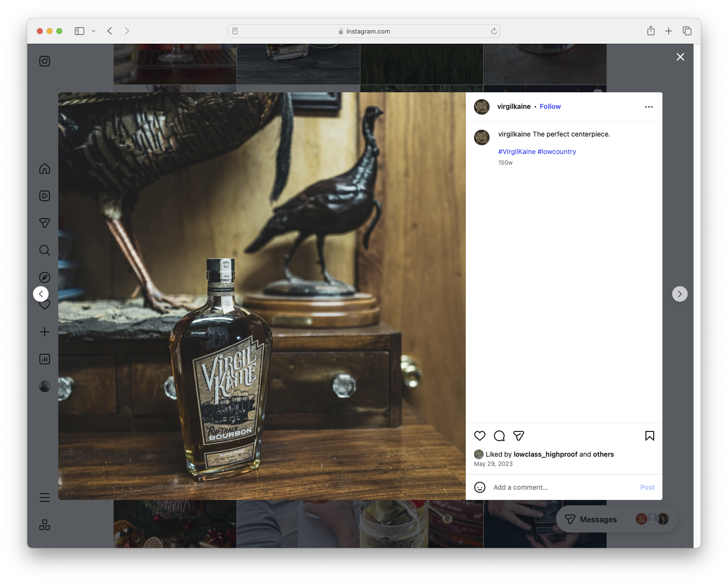Open the Messenger direct messages icon

(x=44, y=223)
